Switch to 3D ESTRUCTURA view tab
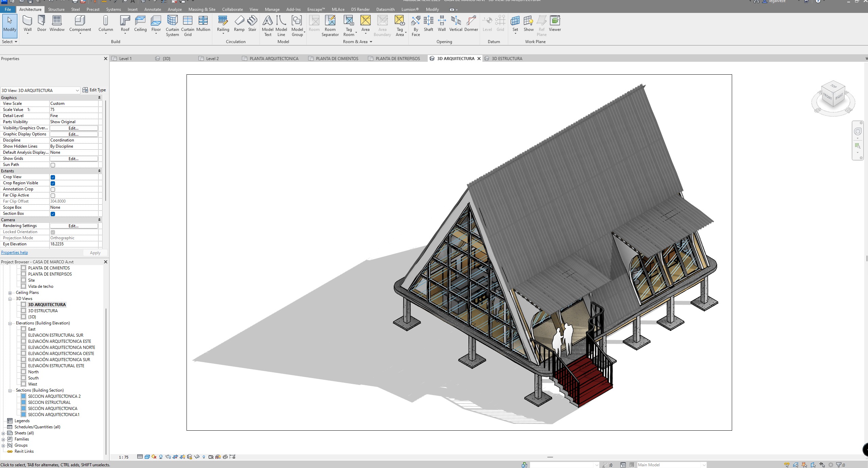 click(x=503, y=58)
